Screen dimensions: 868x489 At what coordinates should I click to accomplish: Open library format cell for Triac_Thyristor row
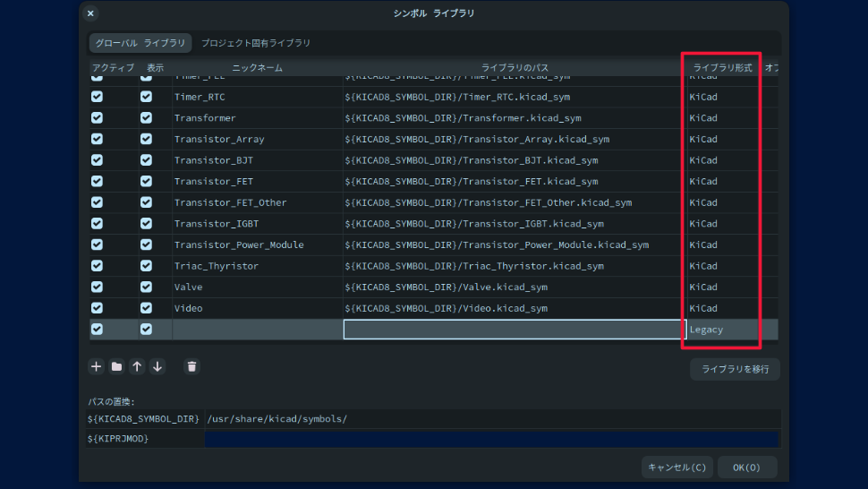coord(723,266)
